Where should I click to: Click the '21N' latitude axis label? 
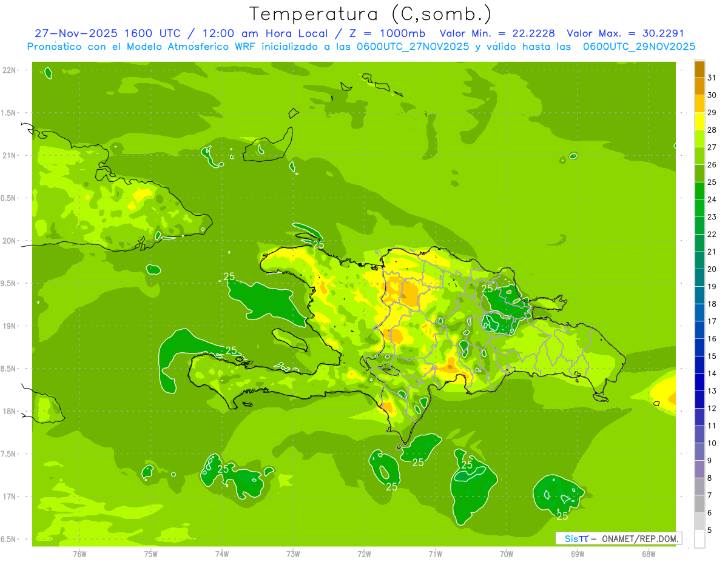9,156
